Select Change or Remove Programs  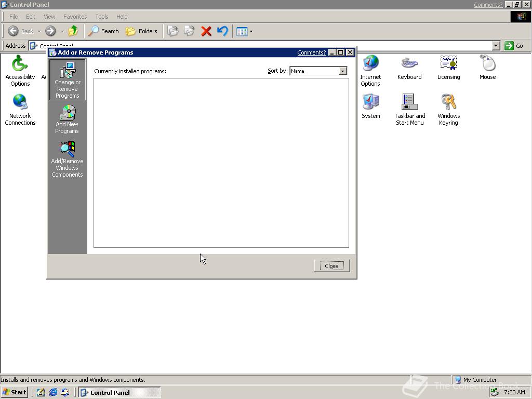[x=67, y=79]
